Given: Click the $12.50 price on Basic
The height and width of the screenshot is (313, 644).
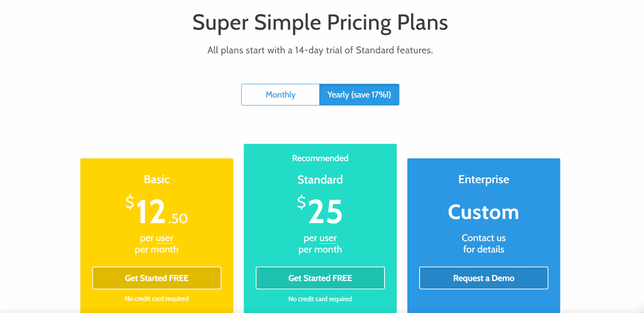Looking at the screenshot, I should click(157, 212).
